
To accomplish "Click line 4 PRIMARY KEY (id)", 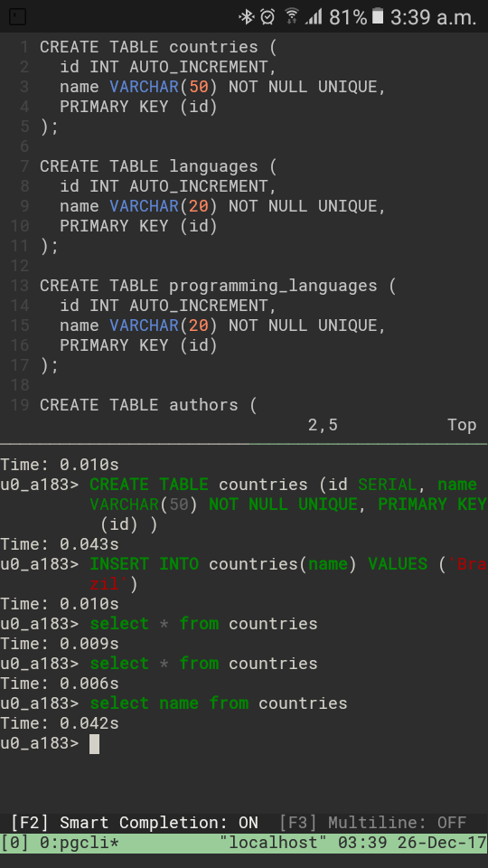I will pyautogui.click(x=138, y=107).
